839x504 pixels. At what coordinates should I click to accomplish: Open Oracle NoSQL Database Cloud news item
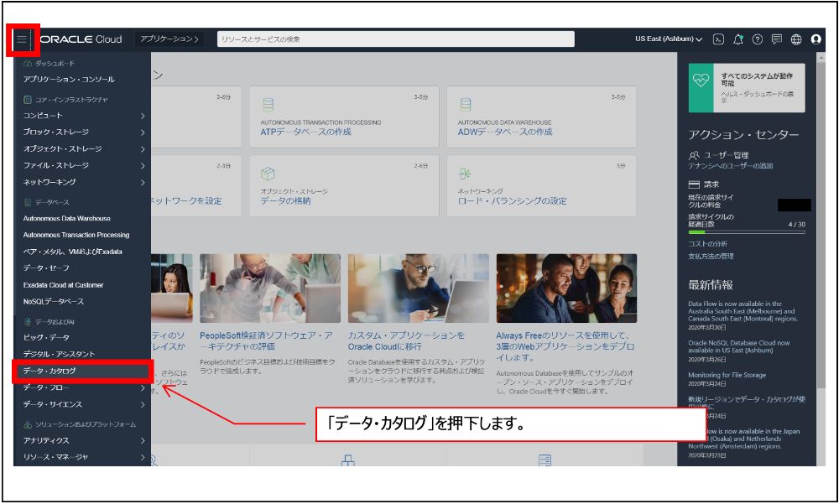738,346
